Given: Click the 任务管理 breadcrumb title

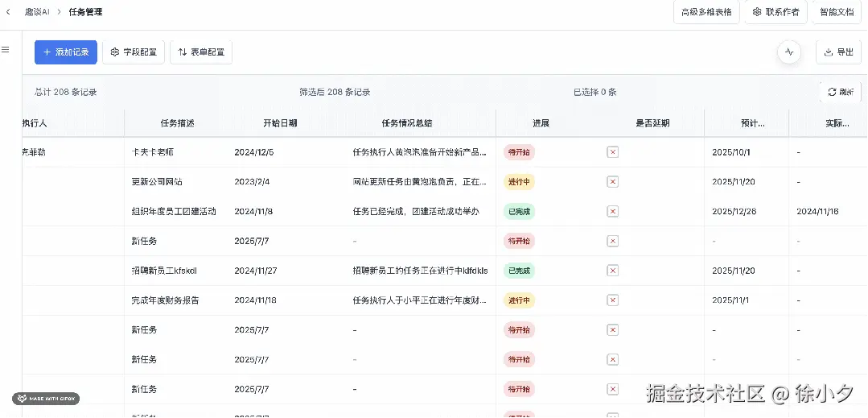Looking at the screenshot, I should (x=85, y=11).
